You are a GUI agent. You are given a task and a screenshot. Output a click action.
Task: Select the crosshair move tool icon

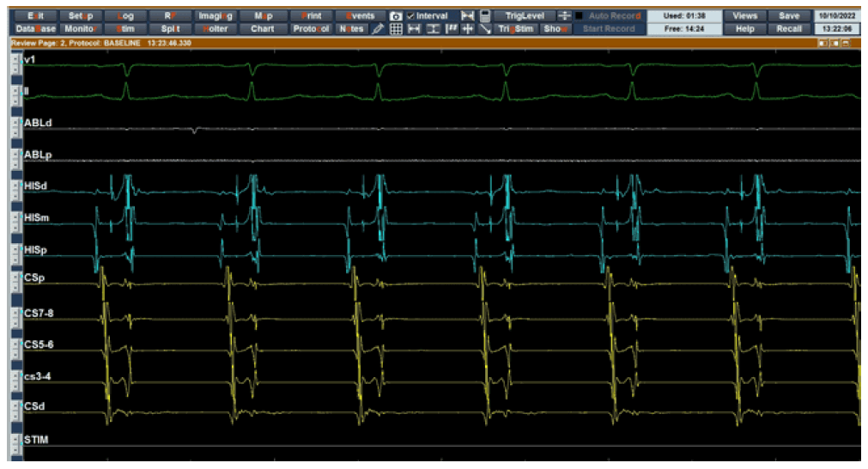[468, 29]
